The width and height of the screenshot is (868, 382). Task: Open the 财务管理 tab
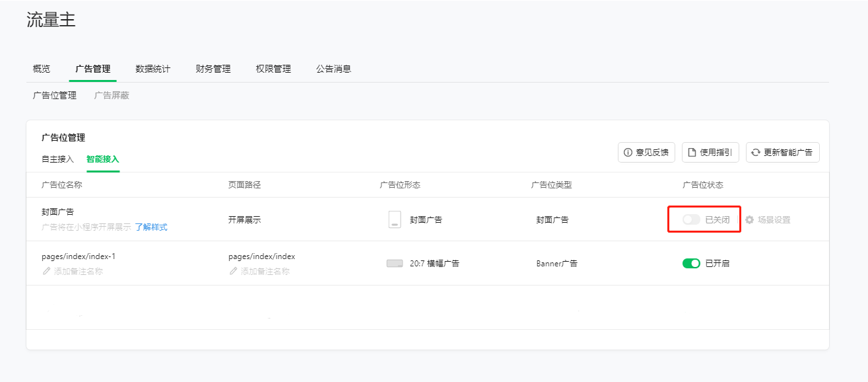pyautogui.click(x=213, y=69)
